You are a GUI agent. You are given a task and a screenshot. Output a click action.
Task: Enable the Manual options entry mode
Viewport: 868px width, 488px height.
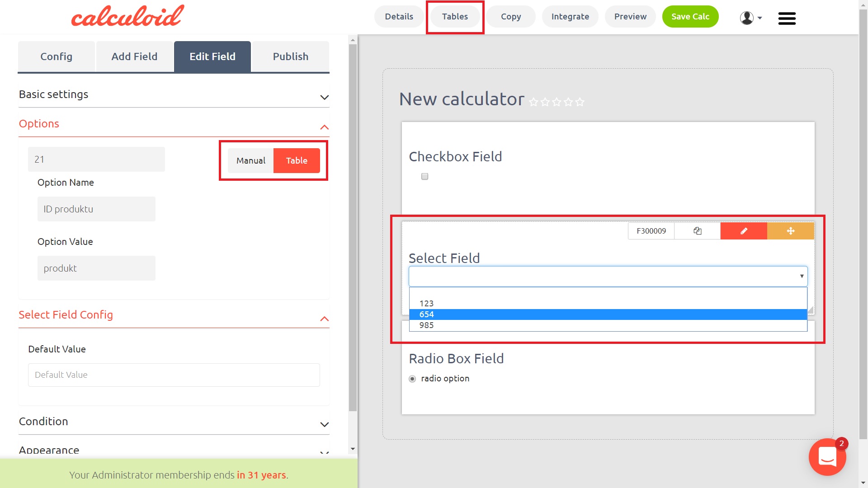[x=250, y=160]
